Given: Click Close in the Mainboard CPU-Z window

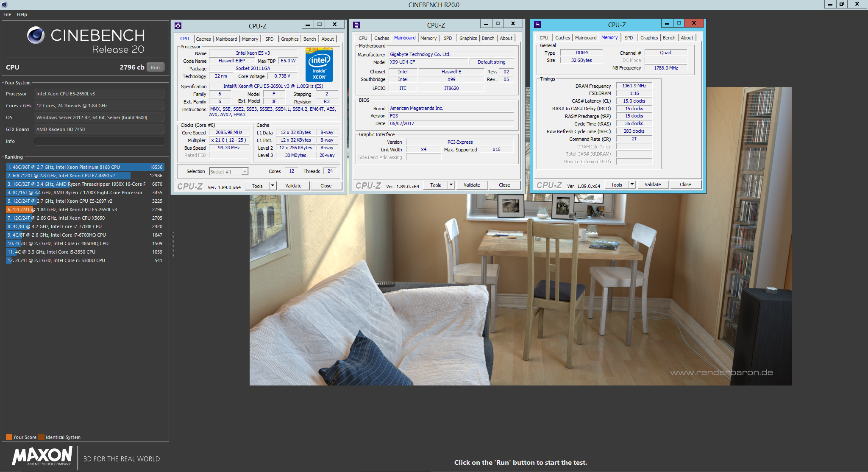Looking at the screenshot, I should [504, 185].
